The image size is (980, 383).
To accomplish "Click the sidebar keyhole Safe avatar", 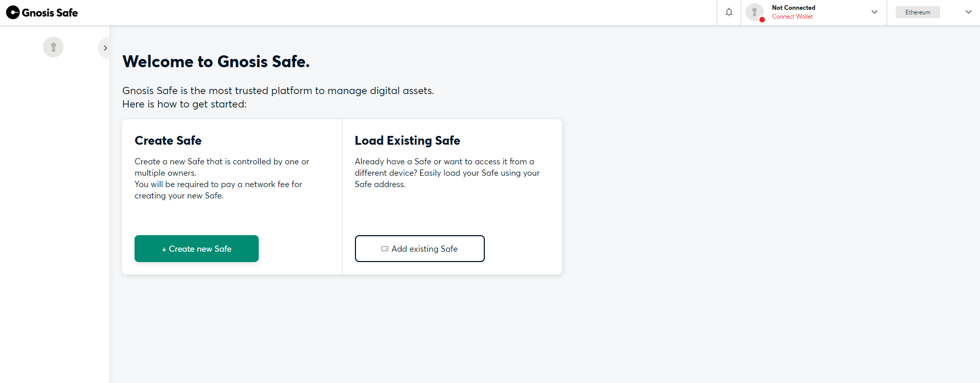I will click(53, 47).
